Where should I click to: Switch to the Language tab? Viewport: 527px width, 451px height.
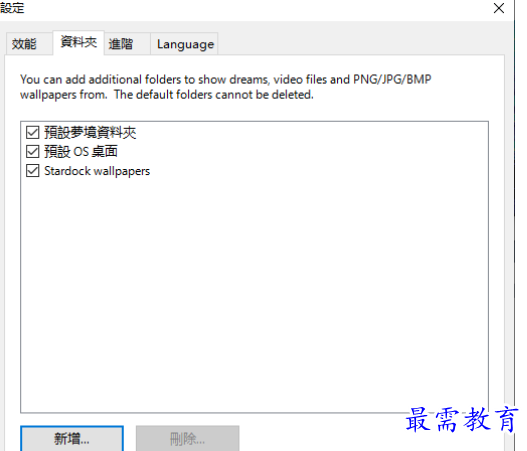(185, 44)
